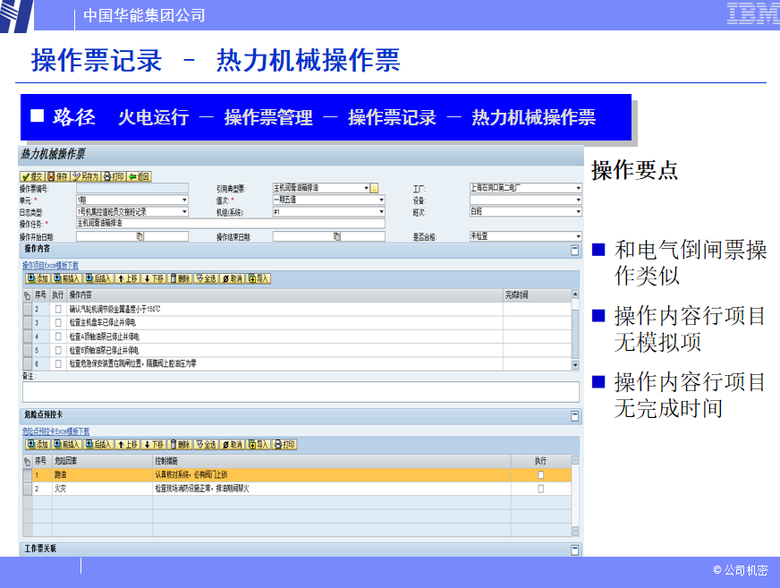The image size is (780, 588).
Task: Open the 工厂 (Plant) dropdown
Action: tap(578, 187)
